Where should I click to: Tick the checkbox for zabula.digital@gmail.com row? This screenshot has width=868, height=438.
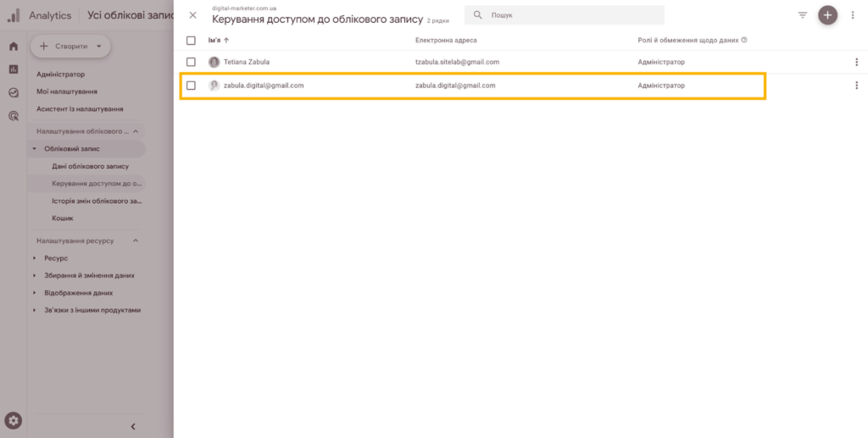pos(191,86)
